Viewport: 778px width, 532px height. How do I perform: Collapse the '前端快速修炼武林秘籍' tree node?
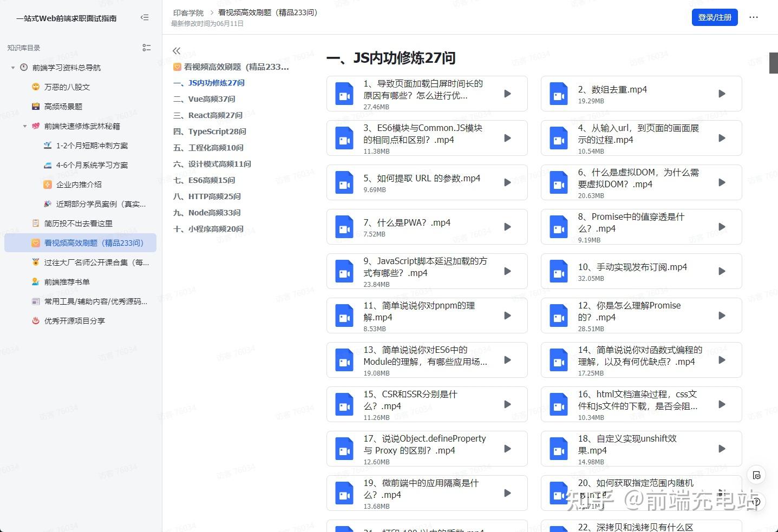tap(25, 126)
